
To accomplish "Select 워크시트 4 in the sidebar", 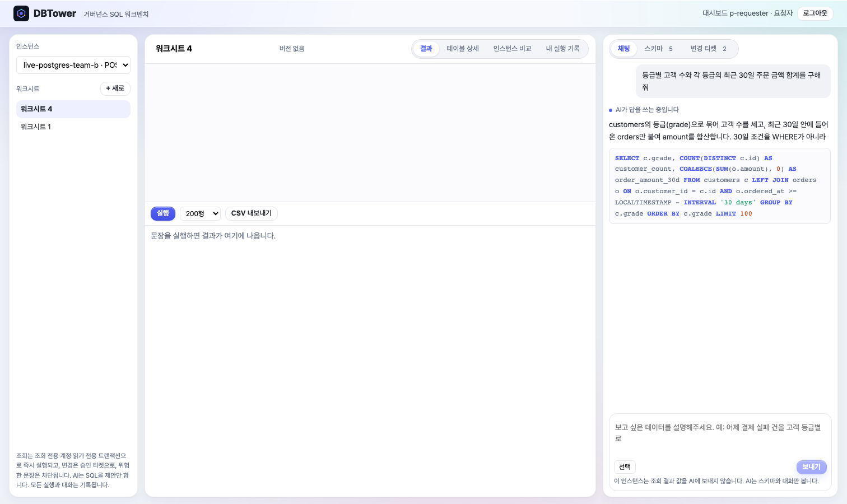I will pyautogui.click(x=73, y=109).
